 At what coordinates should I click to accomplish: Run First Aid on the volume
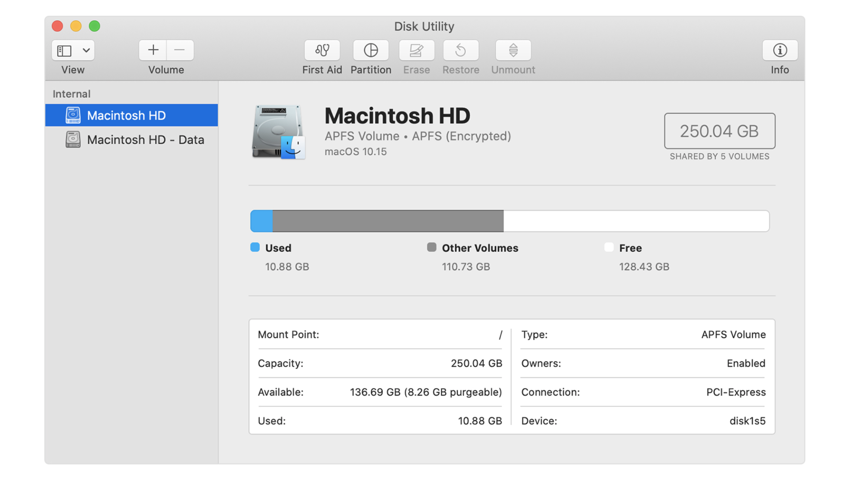(x=322, y=50)
